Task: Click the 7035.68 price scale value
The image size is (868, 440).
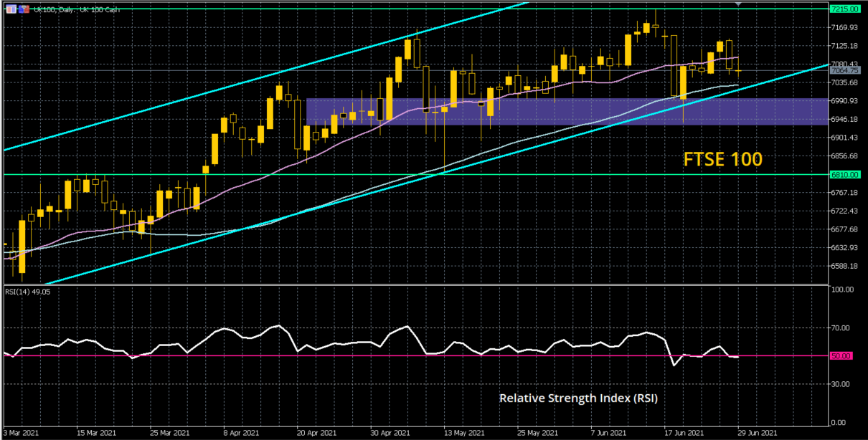Action: [844, 82]
